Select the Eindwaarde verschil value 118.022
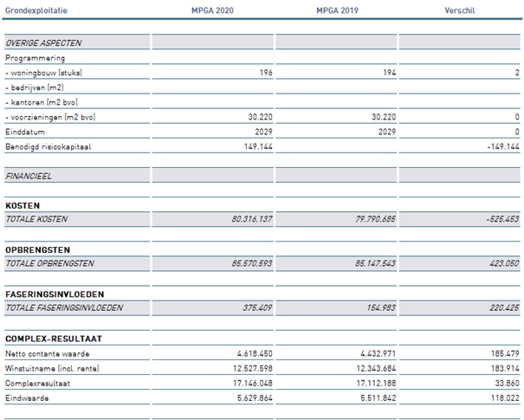Viewport: 524px width, 420px height. (x=501, y=397)
